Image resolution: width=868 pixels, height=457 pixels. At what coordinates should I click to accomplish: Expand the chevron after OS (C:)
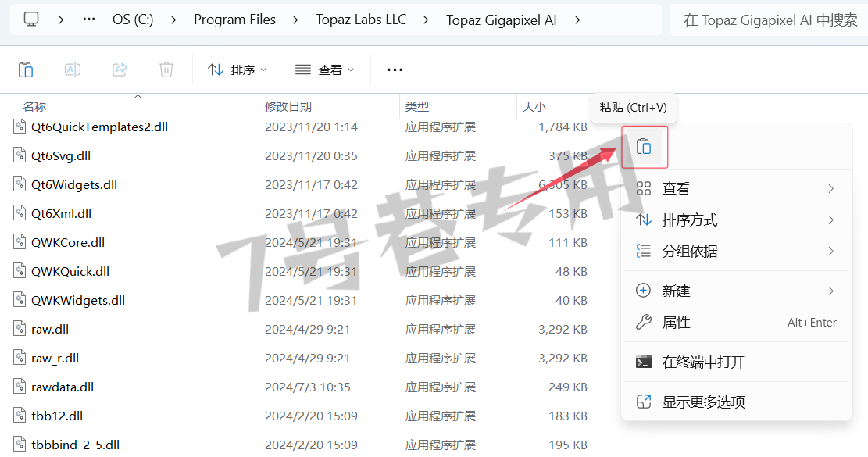click(173, 20)
